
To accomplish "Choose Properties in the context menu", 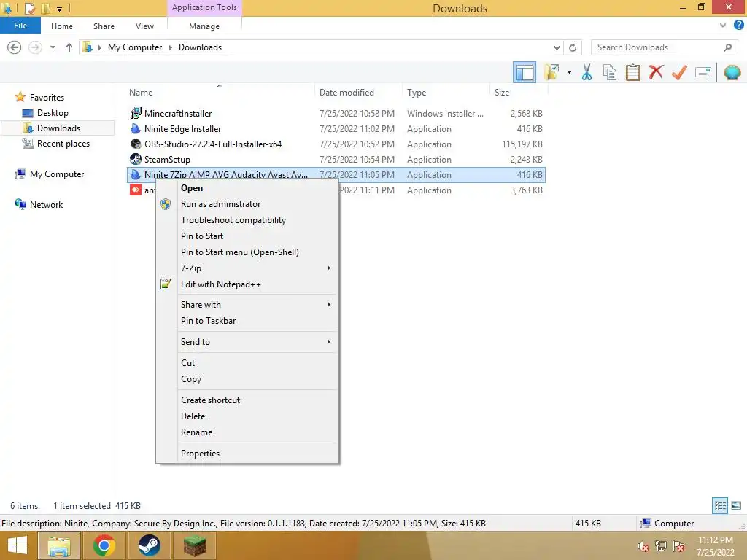I will tap(247, 454).
